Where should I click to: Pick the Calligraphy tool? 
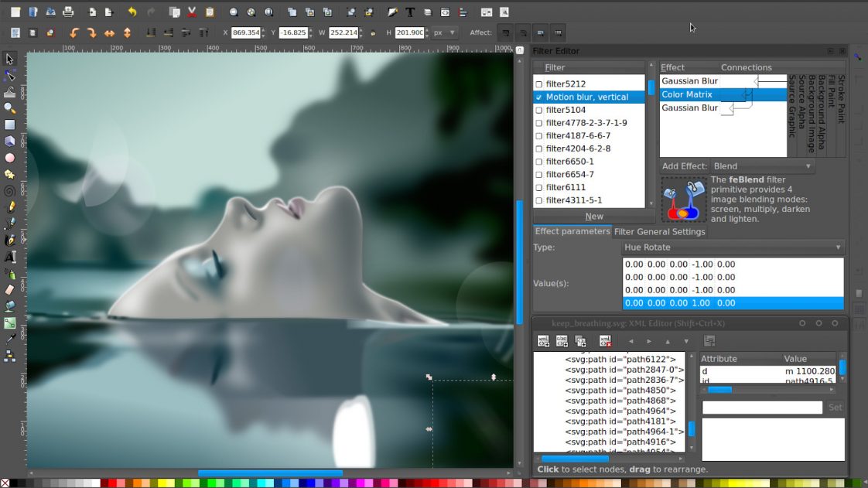pos(11,241)
